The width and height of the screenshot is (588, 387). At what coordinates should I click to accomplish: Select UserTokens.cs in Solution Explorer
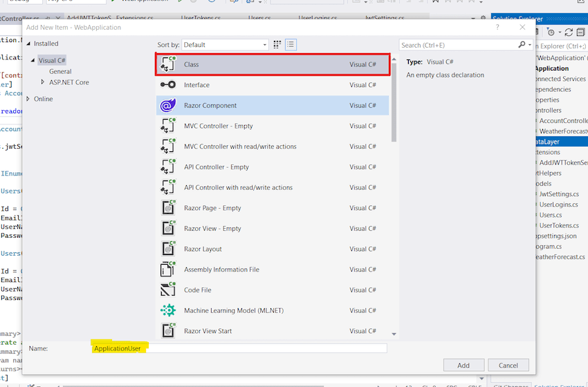tap(559, 225)
